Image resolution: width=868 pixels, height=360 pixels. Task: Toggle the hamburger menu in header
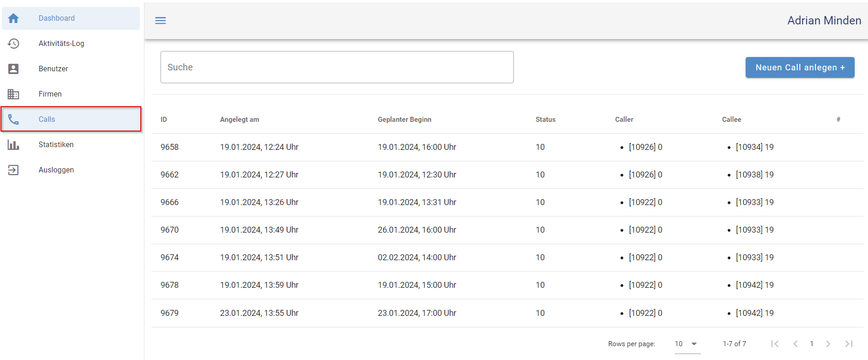point(161,21)
